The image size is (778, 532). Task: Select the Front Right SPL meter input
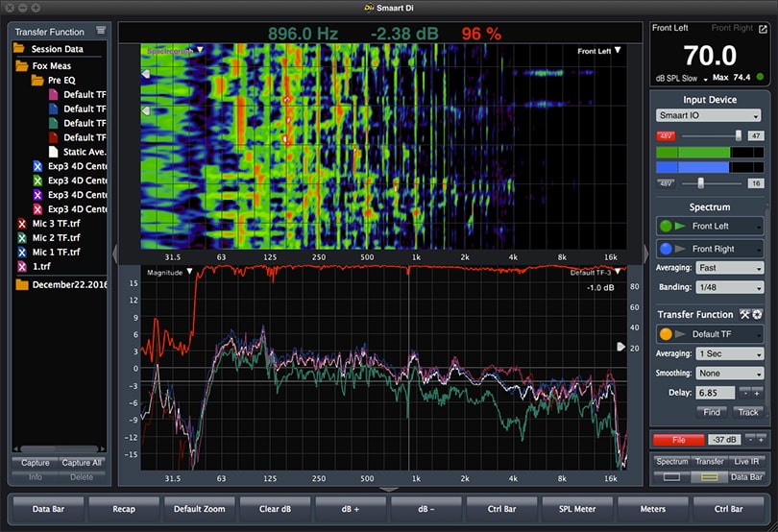[x=732, y=28]
